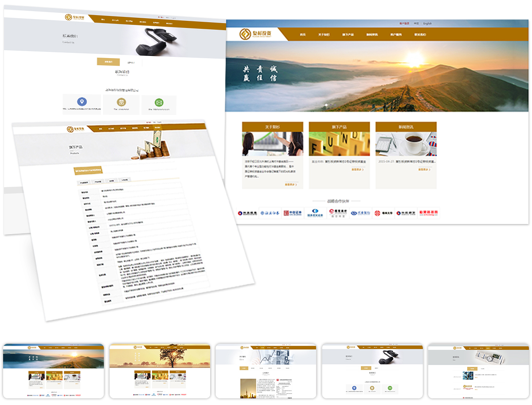The image size is (532, 405).
Task: Click the 海通证券 partner logo
Action: pos(270,213)
